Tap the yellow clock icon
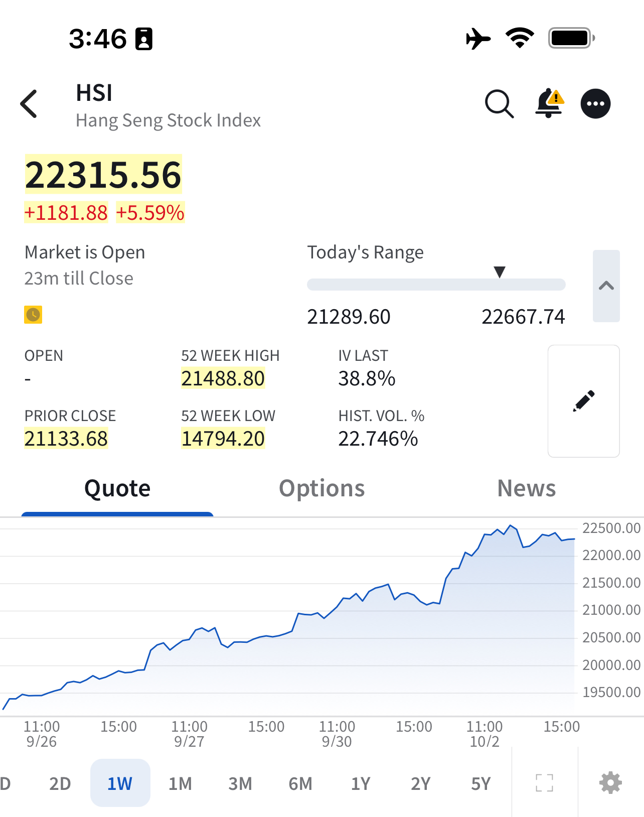The width and height of the screenshot is (644, 817). (33, 315)
